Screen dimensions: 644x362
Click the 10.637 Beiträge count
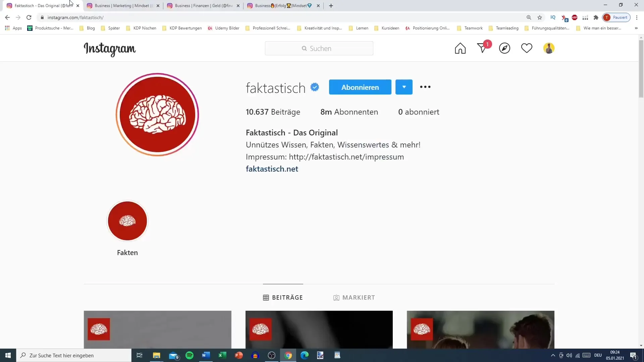273,112
